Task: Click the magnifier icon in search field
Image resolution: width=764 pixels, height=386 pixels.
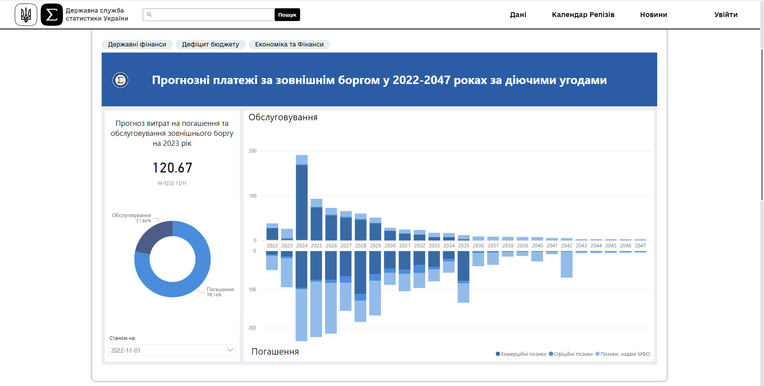Action: tap(149, 15)
